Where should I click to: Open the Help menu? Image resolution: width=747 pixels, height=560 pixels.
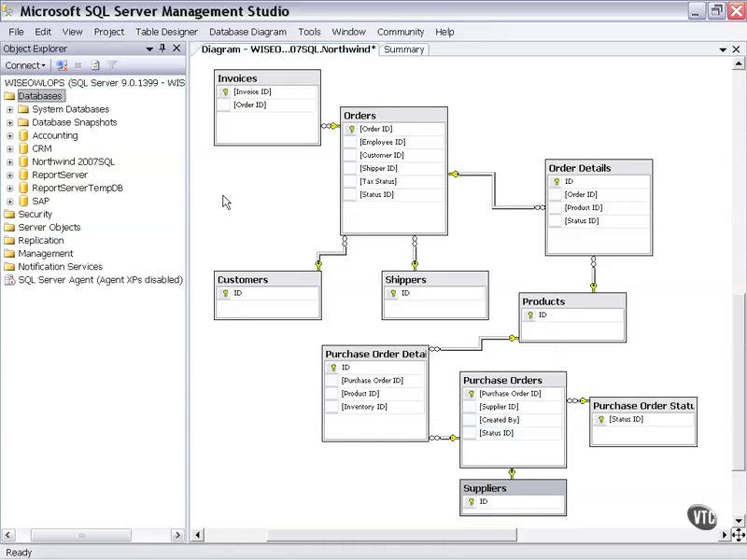(x=444, y=32)
